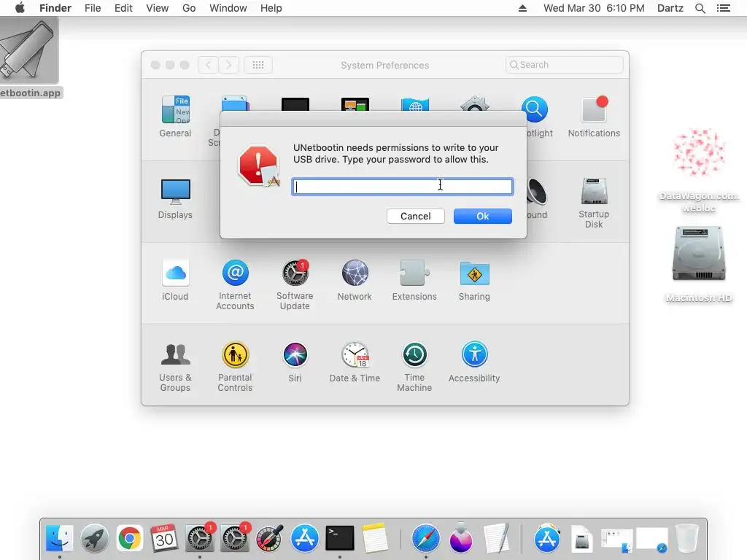Open Users & Groups preferences

[x=175, y=366]
